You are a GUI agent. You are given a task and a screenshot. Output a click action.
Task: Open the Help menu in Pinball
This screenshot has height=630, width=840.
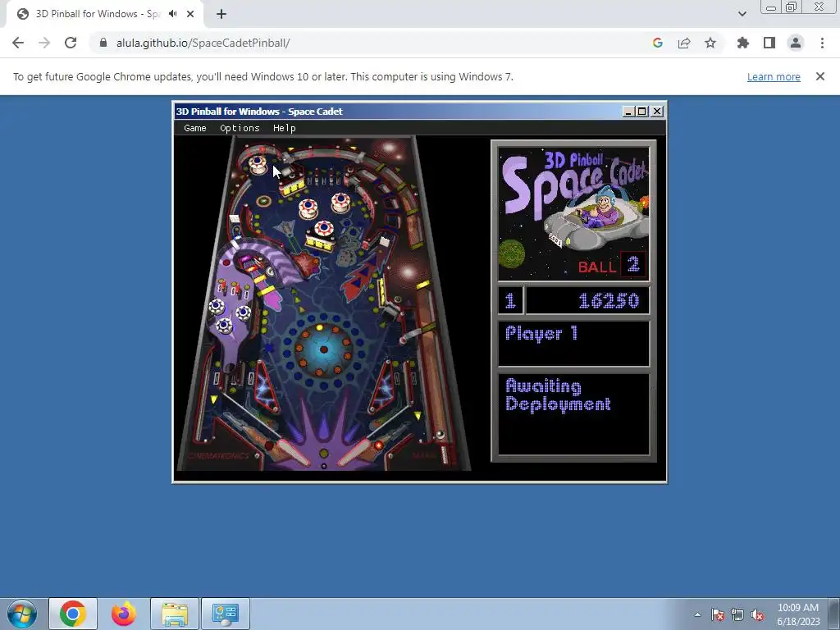tap(284, 128)
